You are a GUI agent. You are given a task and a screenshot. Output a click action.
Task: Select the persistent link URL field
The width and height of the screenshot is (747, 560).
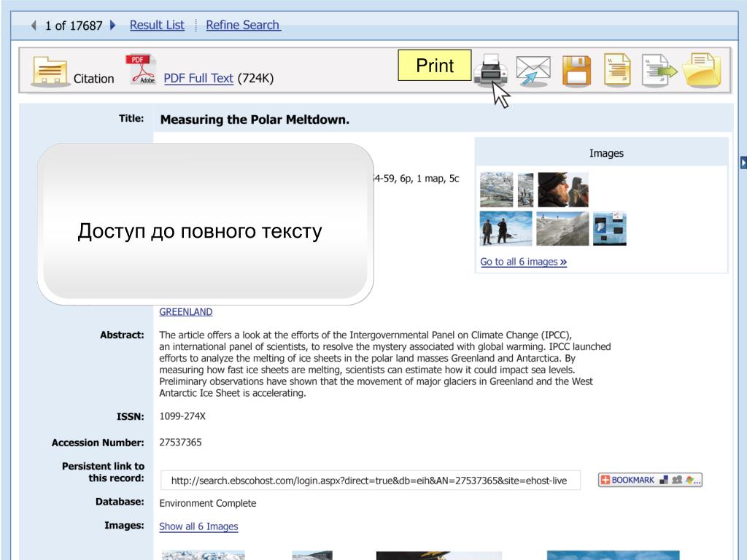click(370, 481)
